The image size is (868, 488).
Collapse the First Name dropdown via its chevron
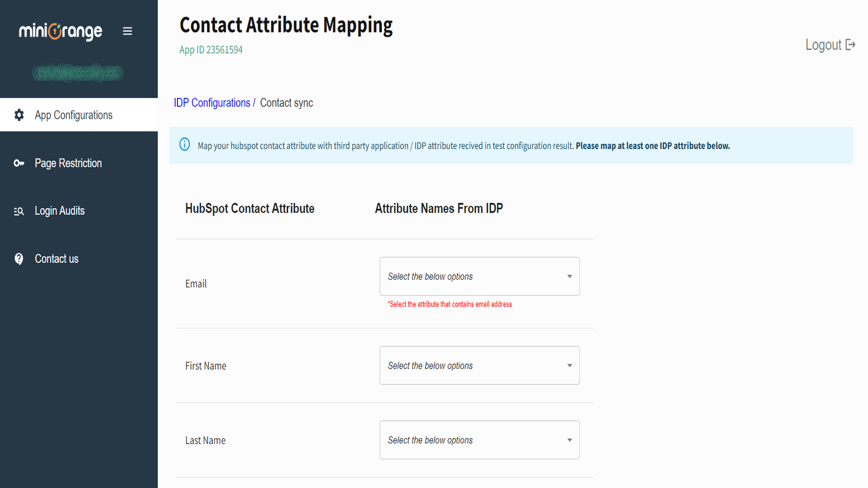(x=569, y=365)
